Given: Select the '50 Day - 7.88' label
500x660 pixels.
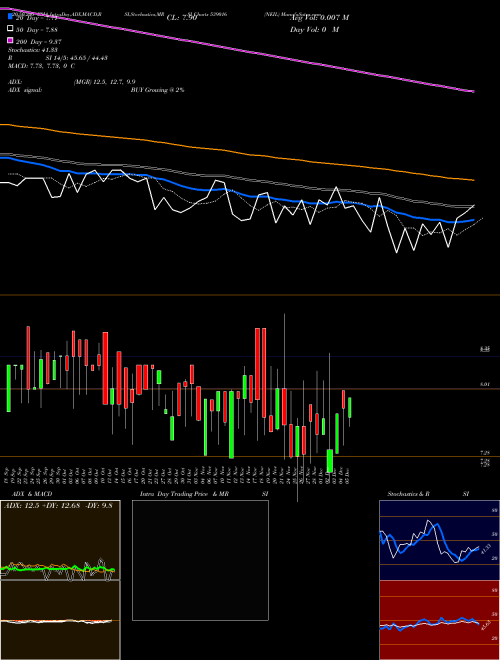Looking at the screenshot, I should [x=37, y=29].
